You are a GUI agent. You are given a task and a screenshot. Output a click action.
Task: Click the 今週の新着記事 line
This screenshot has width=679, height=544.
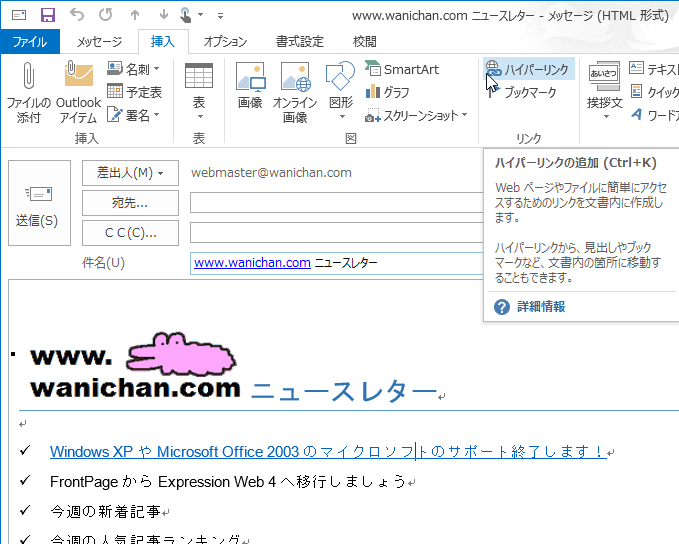point(105,512)
